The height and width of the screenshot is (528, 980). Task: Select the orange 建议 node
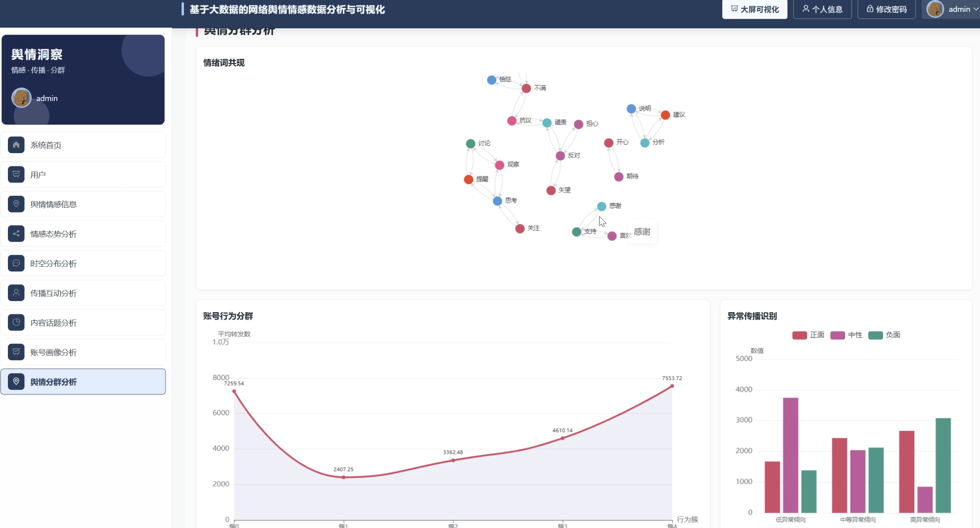click(666, 115)
